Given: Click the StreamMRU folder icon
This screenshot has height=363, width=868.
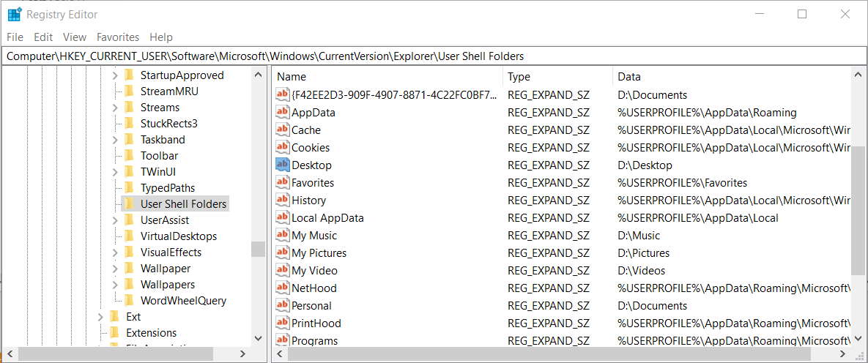Looking at the screenshot, I should (129, 91).
